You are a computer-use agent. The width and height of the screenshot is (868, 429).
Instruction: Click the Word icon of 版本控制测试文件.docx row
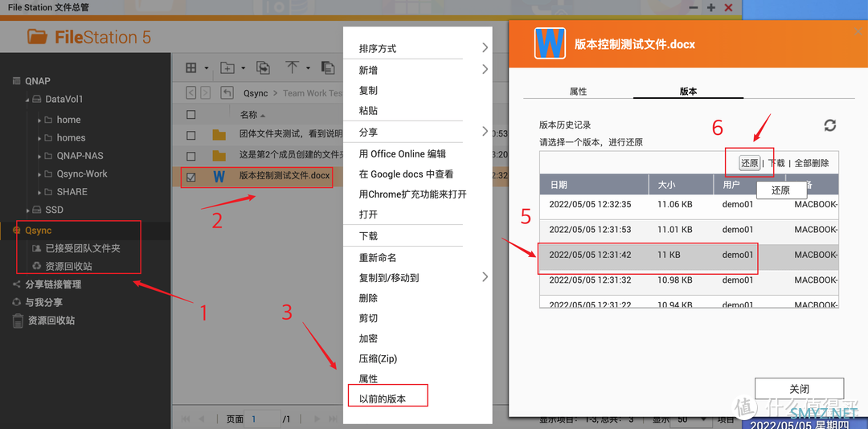219,177
